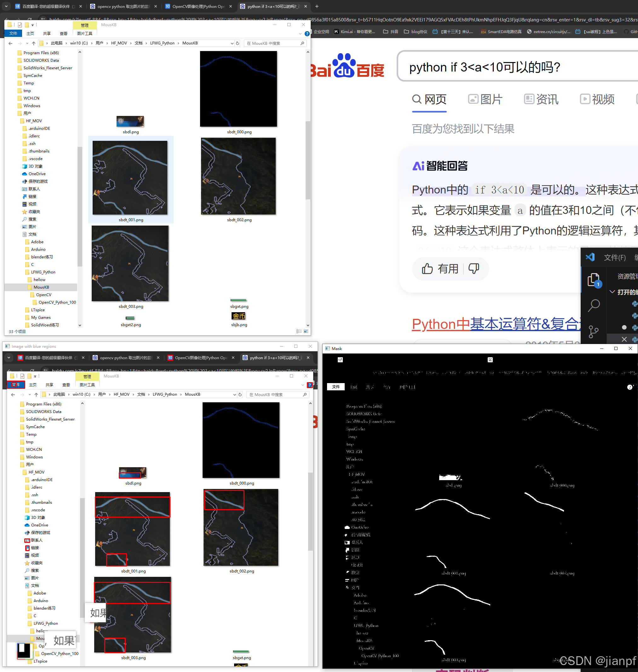Click the File Explorer file pane vertical scrollbar
The width and height of the screenshot is (638, 672).
[x=308, y=160]
